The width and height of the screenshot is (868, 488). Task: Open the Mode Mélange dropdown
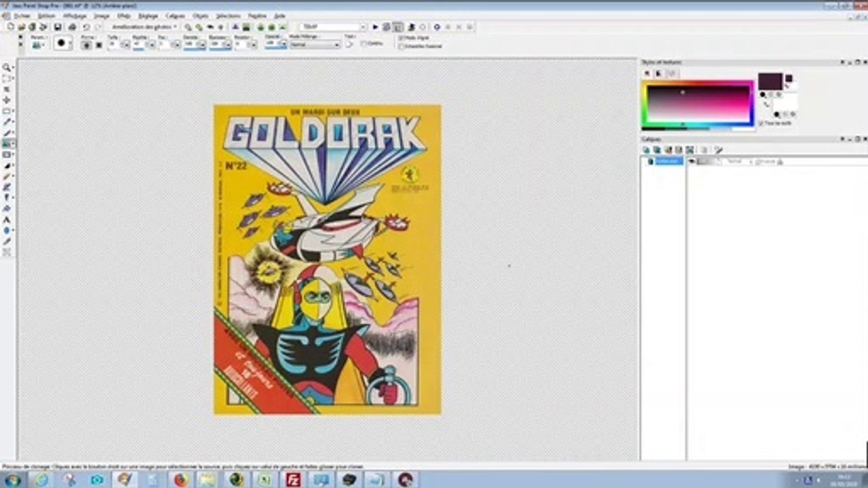point(315,45)
